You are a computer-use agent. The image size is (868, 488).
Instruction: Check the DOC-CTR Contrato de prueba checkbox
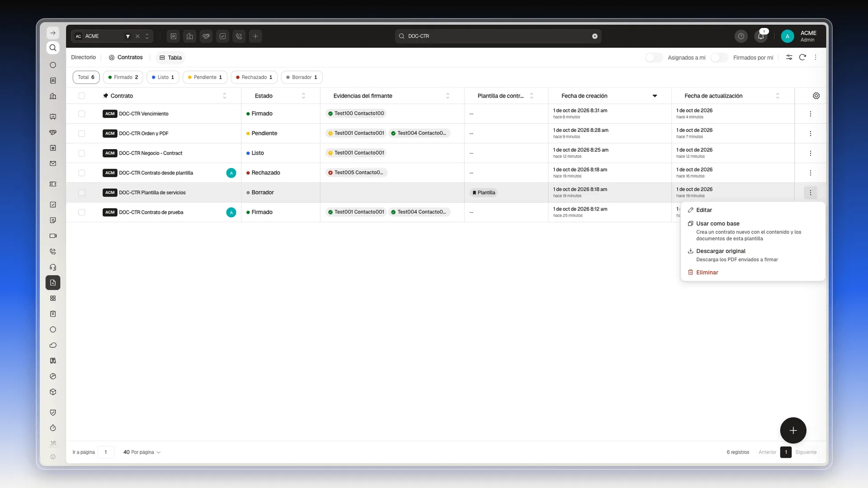(x=81, y=212)
